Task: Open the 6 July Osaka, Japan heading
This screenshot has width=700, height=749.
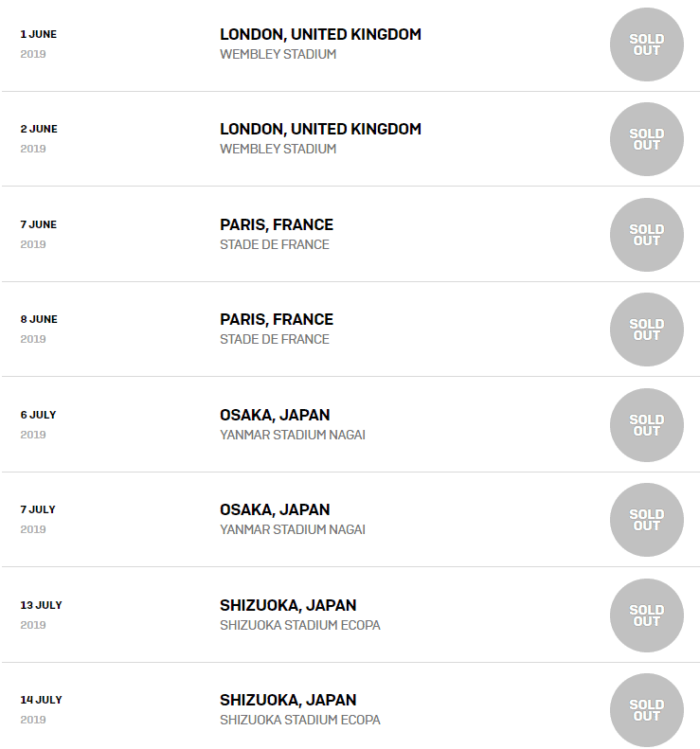Action: click(275, 415)
